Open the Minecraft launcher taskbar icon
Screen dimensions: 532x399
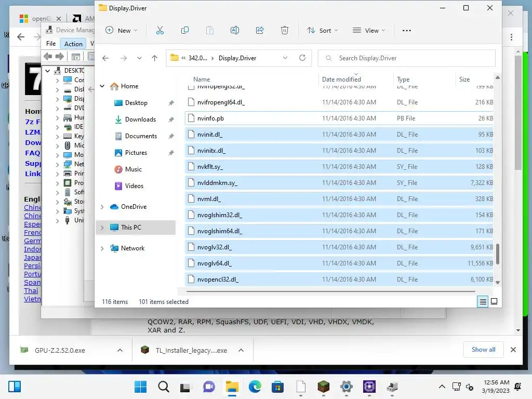point(323,387)
